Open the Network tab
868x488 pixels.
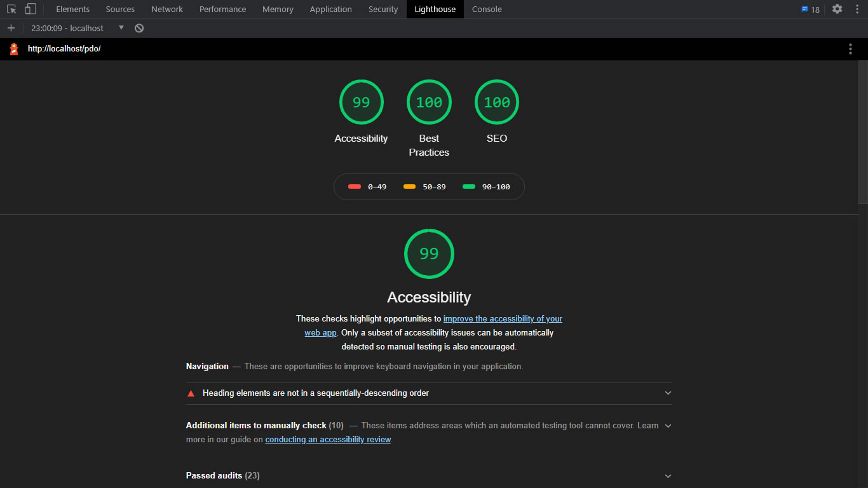(x=167, y=9)
